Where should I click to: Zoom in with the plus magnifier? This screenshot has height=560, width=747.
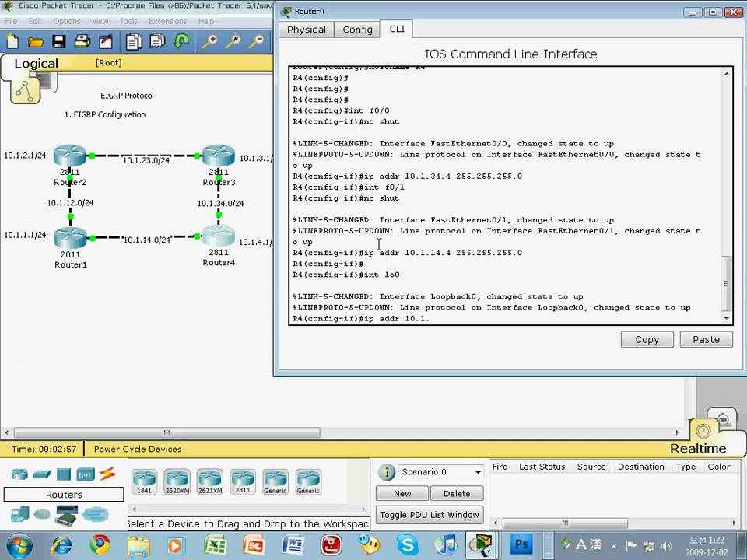click(209, 42)
